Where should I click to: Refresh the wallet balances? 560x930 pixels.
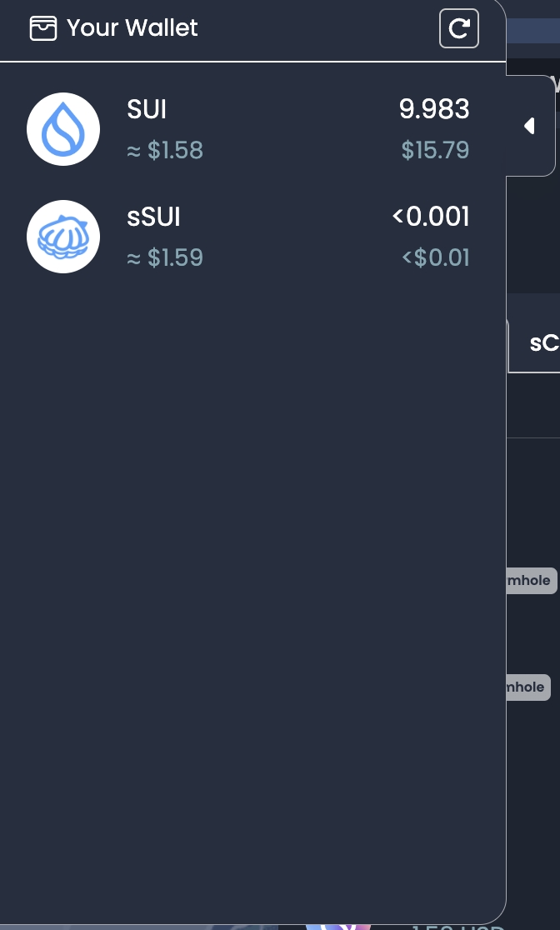pyautogui.click(x=459, y=28)
